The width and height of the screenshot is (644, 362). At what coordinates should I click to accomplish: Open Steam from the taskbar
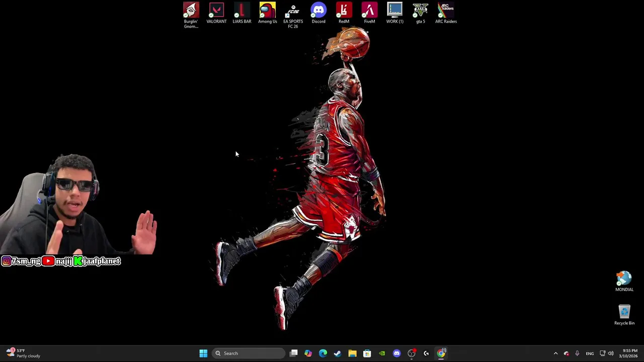pyautogui.click(x=338, y=353)
